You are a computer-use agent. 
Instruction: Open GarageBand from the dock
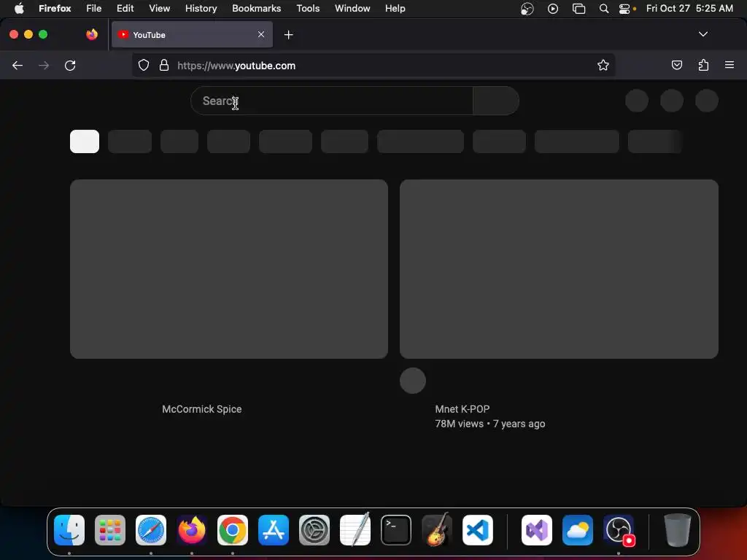click(437, 529)
